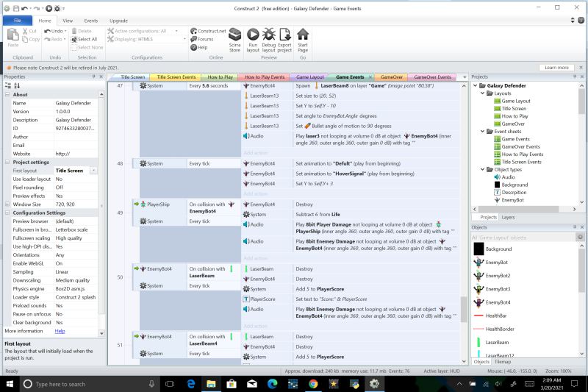Click the Cut scissors icon

click(x=25, y=31)
